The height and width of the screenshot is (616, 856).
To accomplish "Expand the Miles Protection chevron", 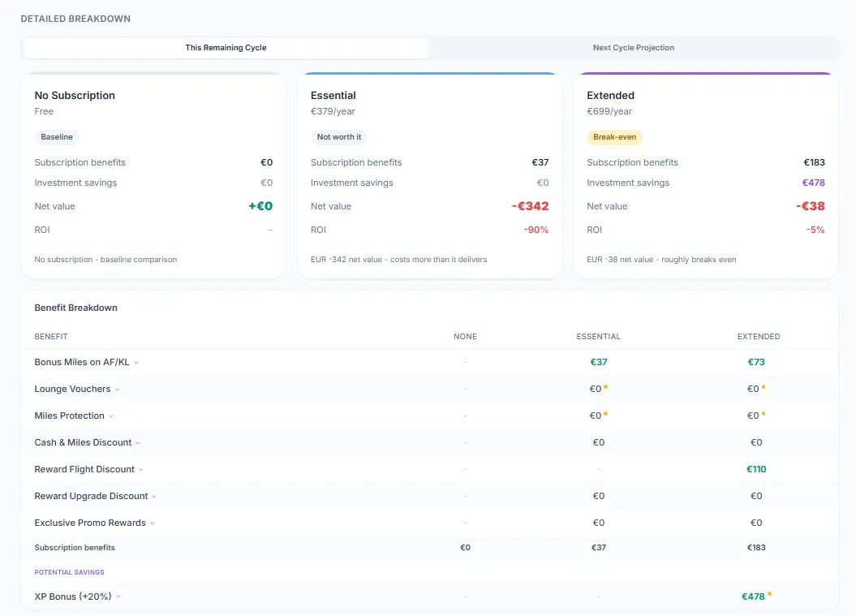I will [111, 416].
